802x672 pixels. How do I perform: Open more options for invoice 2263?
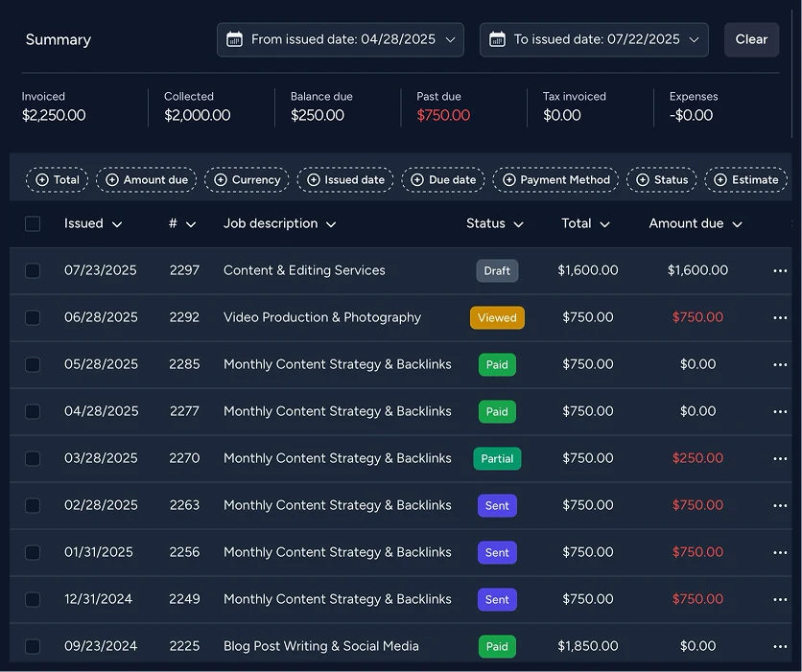[780, 506]
